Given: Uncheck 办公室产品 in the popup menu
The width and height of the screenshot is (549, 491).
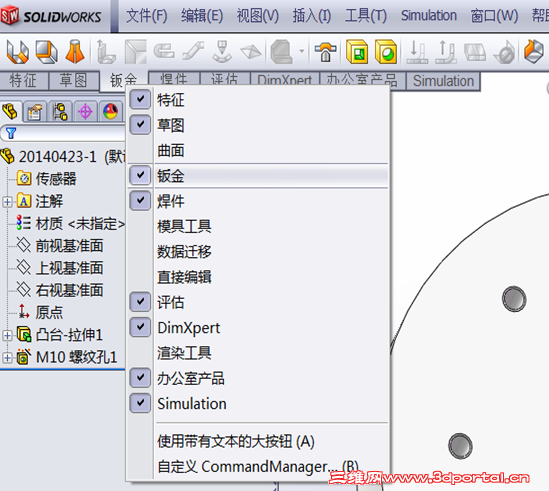Looking at the screenshot, I should [x=140, y=378].
